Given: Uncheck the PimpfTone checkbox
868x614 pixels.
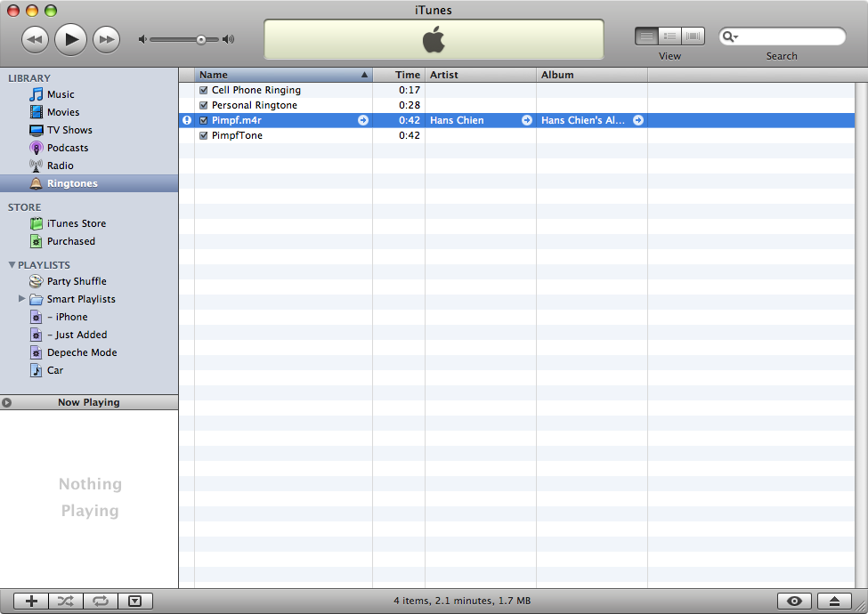Looking at the screenshot, I should pyautogui.click(x=203, y=135).
